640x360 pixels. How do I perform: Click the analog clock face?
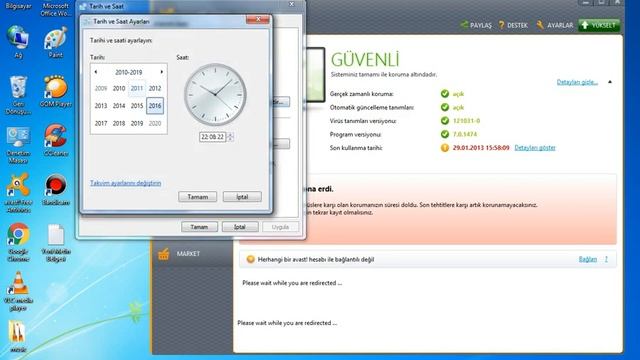click(215, 94)
